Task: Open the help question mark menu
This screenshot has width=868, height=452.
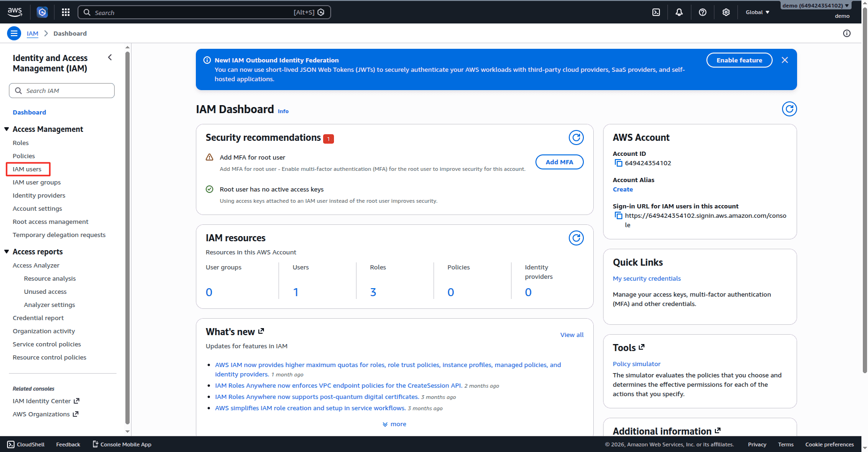Action: [x=703, y=12]
